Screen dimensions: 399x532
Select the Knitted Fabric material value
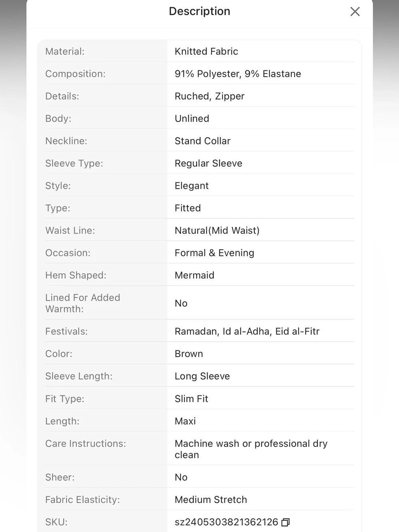[x=206, y=51]
